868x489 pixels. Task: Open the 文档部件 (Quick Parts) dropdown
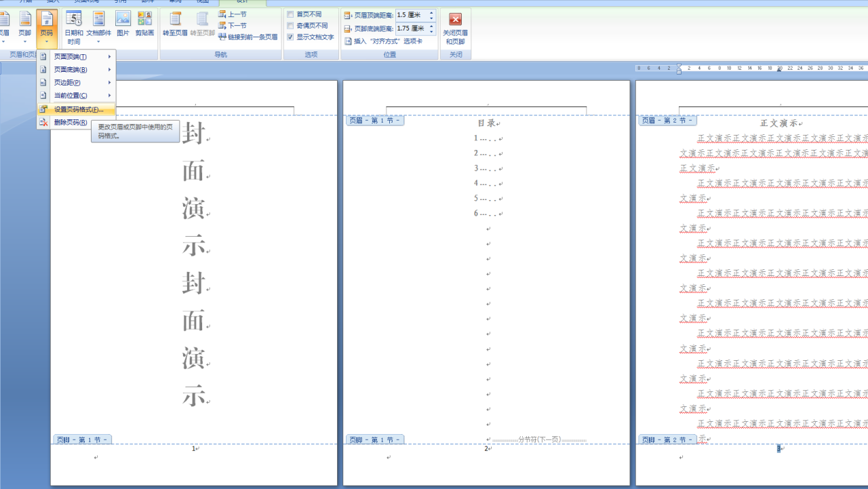coord(98,27)
